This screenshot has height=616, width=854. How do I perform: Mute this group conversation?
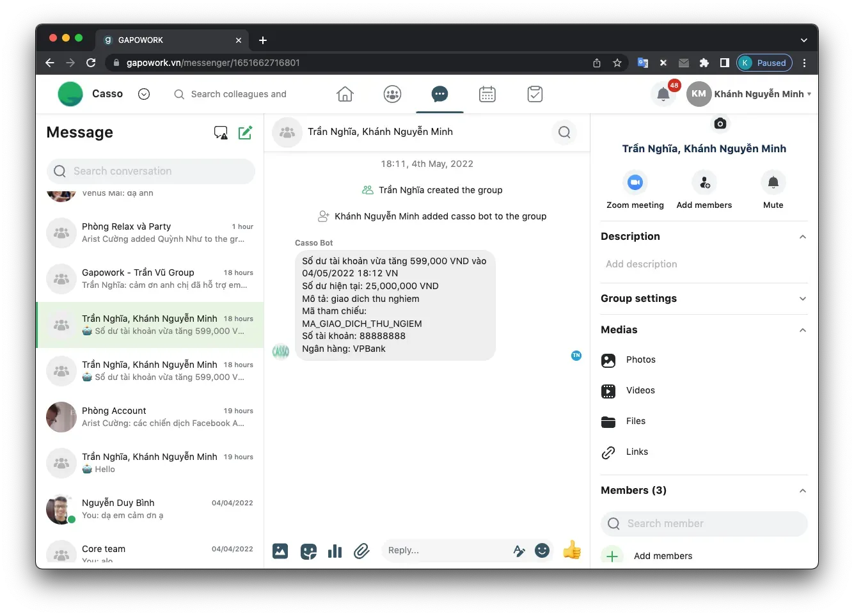(773, 191)
